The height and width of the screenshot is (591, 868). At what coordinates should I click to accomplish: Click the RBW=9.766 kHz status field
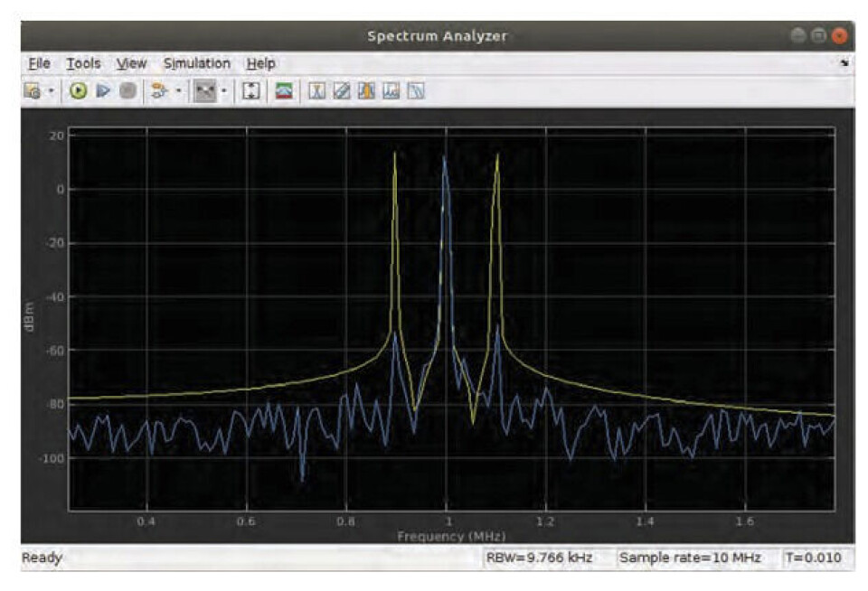click(x=539, y=558)
